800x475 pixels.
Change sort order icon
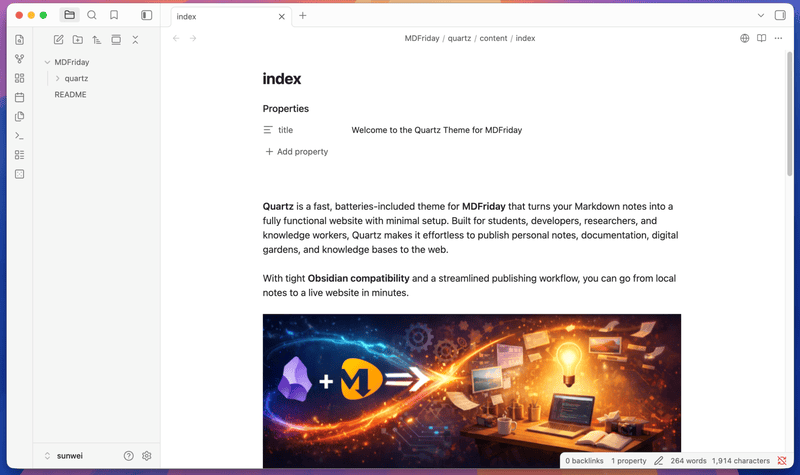coord(96,40)
